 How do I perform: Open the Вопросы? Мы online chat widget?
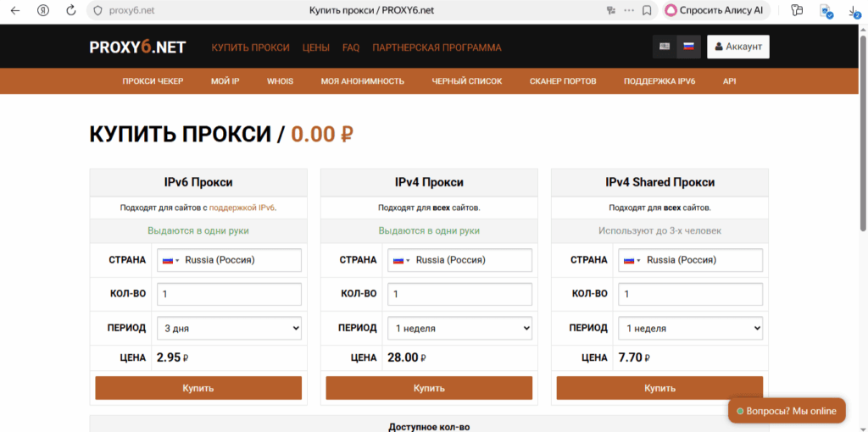(787, 411)
